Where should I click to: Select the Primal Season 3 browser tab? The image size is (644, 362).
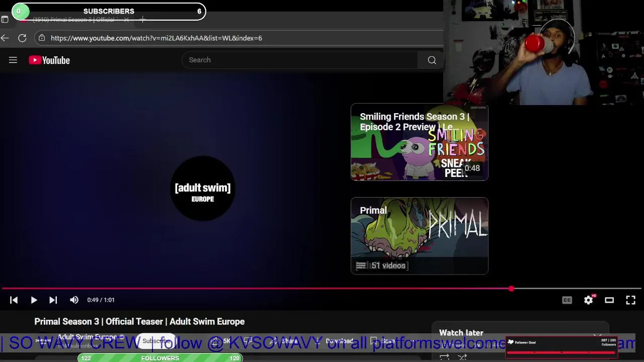75,20
